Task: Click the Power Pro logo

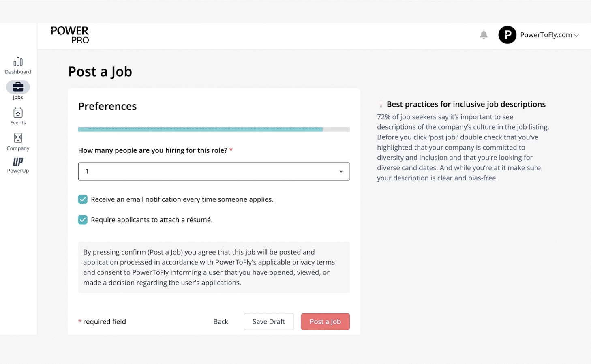Action: pos(70,35)
